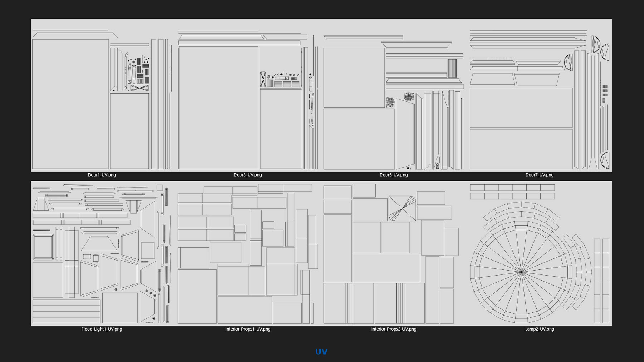Open the Interior_Props1 UV map preview

(247, 254)
